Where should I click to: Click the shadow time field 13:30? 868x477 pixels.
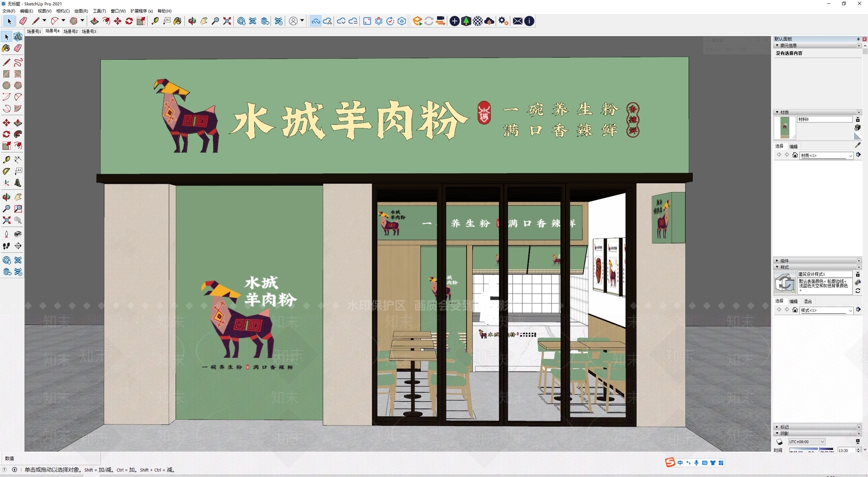[846, 450]
